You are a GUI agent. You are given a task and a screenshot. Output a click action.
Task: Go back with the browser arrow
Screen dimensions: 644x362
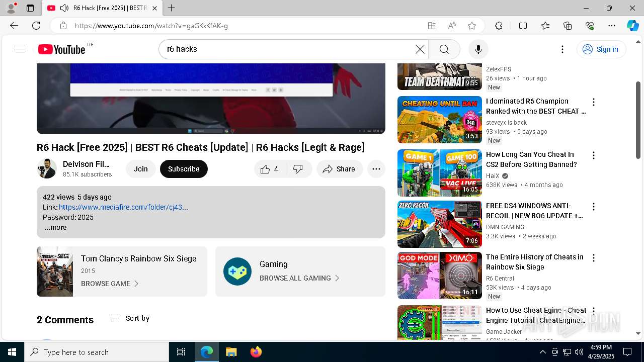14,26
